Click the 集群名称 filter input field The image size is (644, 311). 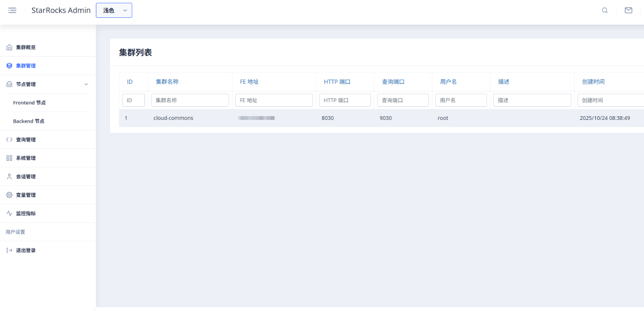[x=190, y=100]
